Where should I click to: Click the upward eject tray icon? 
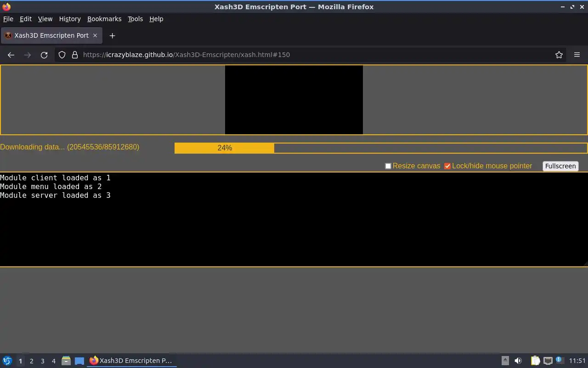coord(505,361)
